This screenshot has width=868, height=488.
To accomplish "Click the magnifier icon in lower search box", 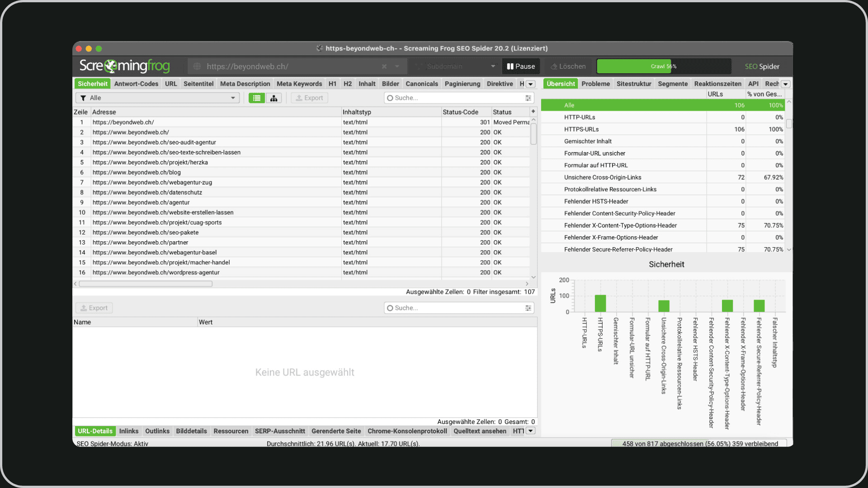I will click(x=390, y=308).
